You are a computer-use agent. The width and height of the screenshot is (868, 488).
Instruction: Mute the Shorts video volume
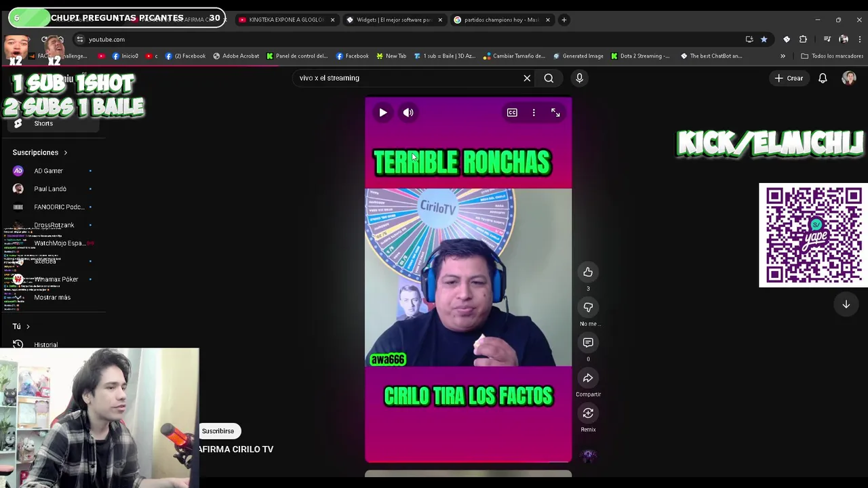pos(408,113)
